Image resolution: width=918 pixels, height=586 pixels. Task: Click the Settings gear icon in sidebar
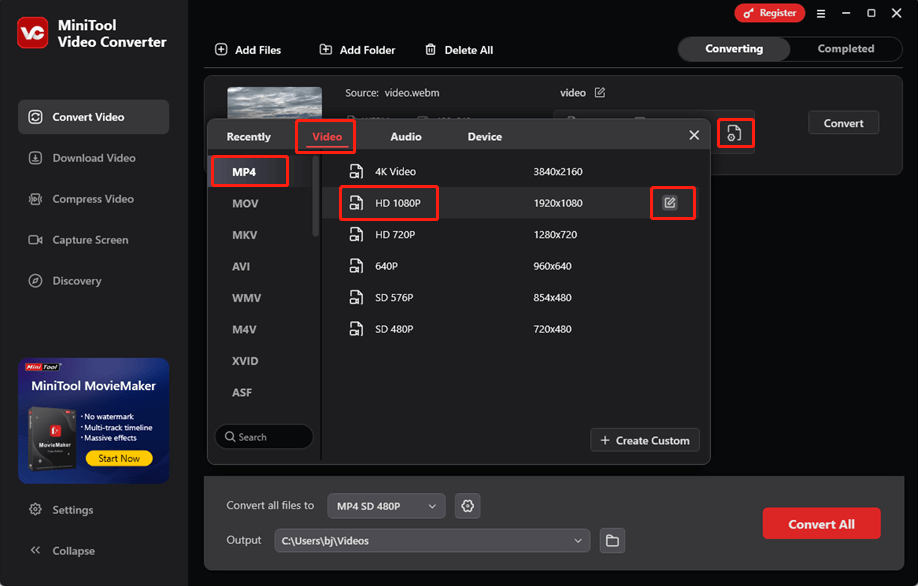point(35,509)
